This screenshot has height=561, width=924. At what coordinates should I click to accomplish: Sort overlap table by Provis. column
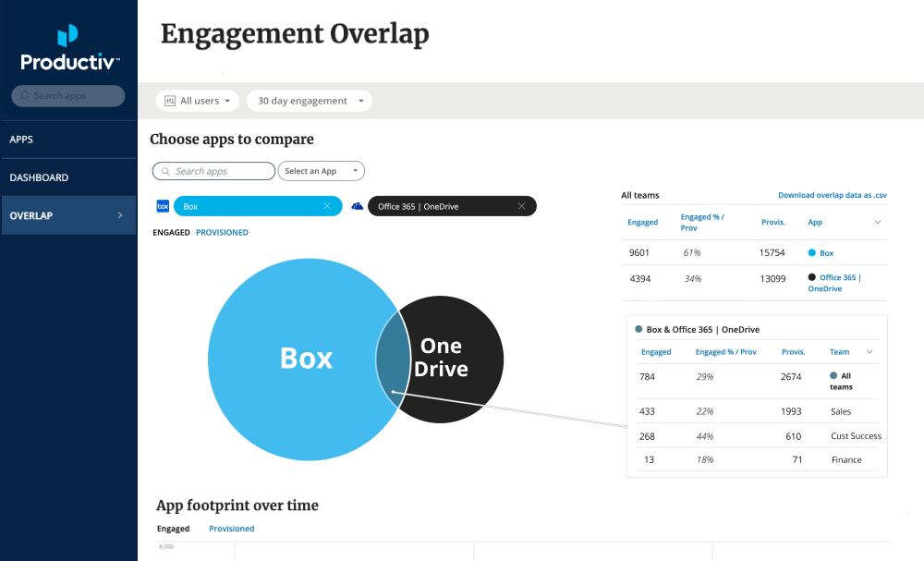click(793, 352)
